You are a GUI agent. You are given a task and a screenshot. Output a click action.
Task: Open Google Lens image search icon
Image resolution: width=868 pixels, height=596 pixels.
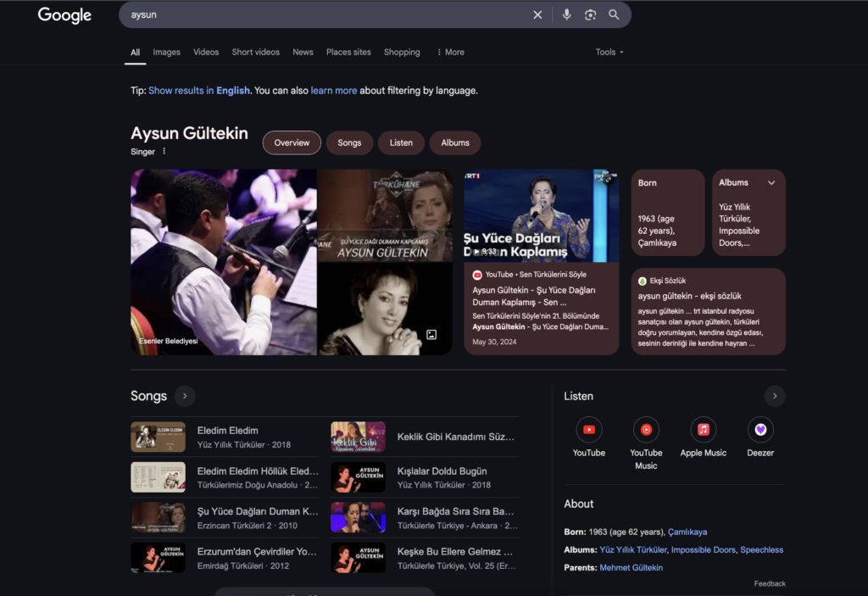(590, 15)
